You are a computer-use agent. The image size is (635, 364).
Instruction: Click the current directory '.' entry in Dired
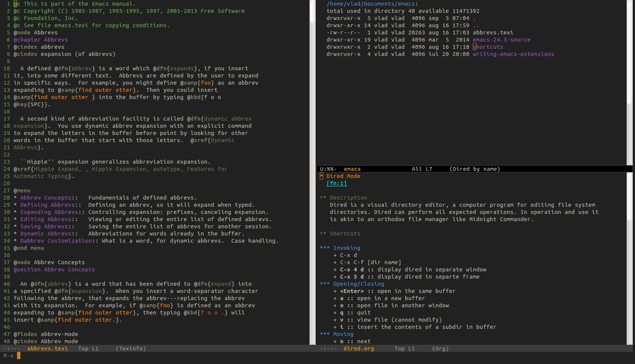(x=474, y=18)
